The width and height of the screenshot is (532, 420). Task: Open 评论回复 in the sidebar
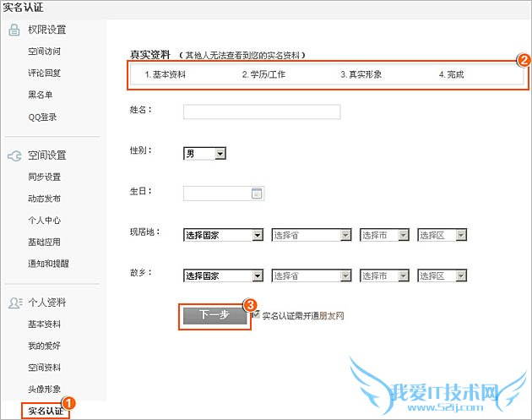pos(45,73)
